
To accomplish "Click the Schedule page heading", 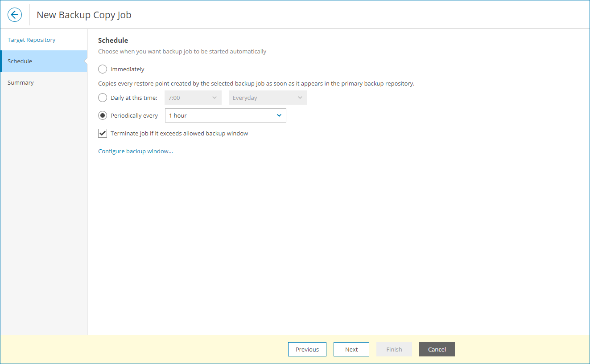I will click(113, 40).
